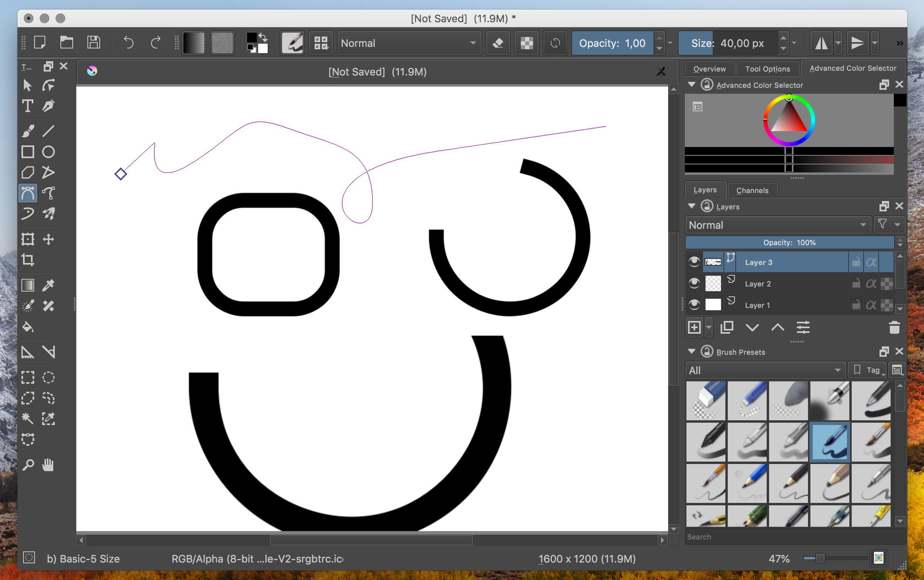Screen dimensions: 924x580
Task: Activate the Pan hand tool
Action: pos(48,465)
